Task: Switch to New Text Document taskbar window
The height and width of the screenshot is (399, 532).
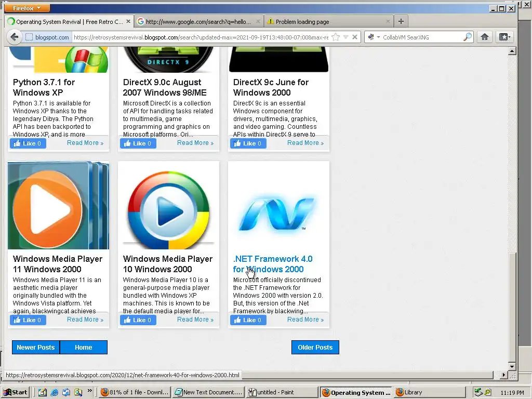Action: (209, 392)
